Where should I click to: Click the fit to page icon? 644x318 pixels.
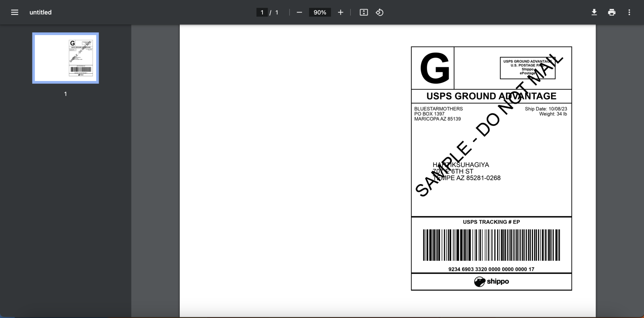364,12
